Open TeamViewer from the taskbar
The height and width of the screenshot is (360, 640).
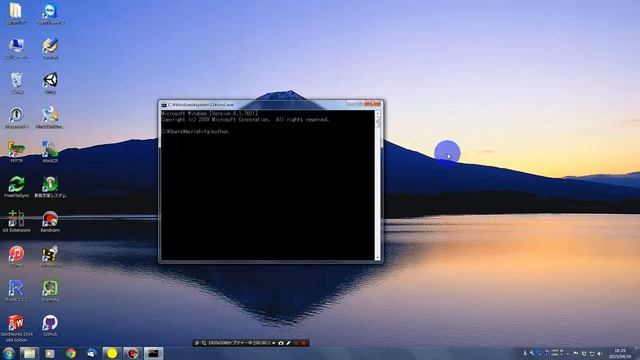[91, 353]
